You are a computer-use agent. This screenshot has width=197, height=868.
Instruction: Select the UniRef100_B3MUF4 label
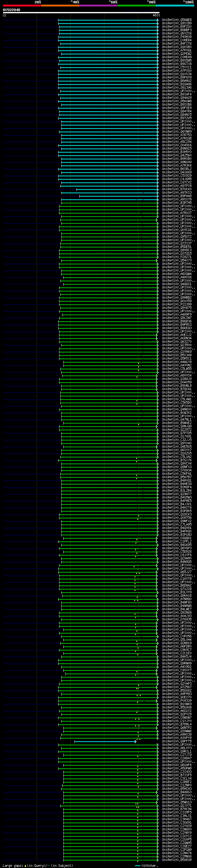[x=177, y=487]
